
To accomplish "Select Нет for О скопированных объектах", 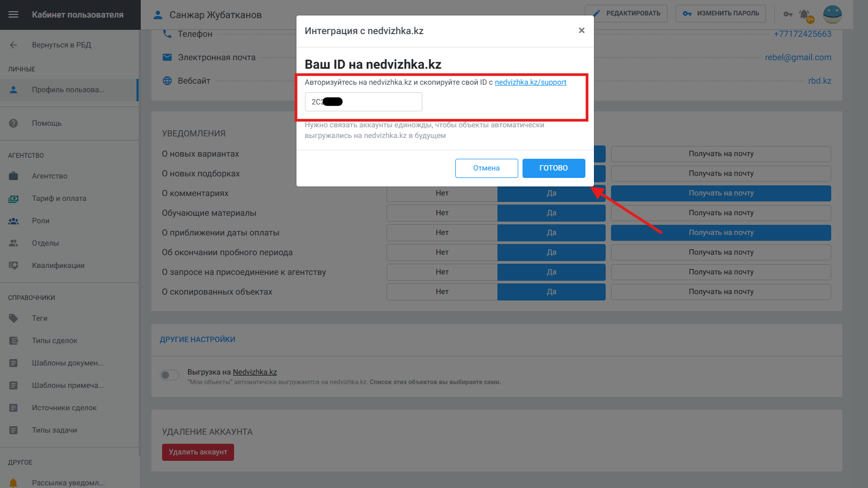I will pyautogui.click(x=442, y=292).
